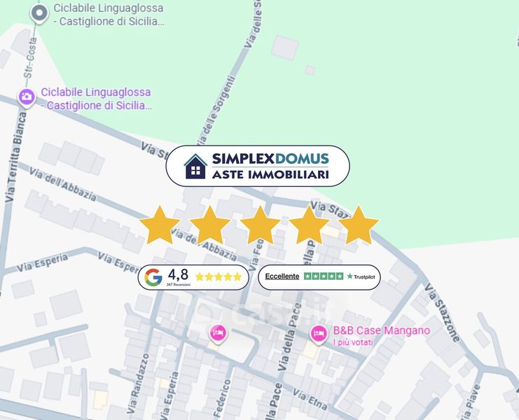The width and height of the screenshot is (519, 420).
Task: Click the gray location pin marker
Action: coord(39,14)
